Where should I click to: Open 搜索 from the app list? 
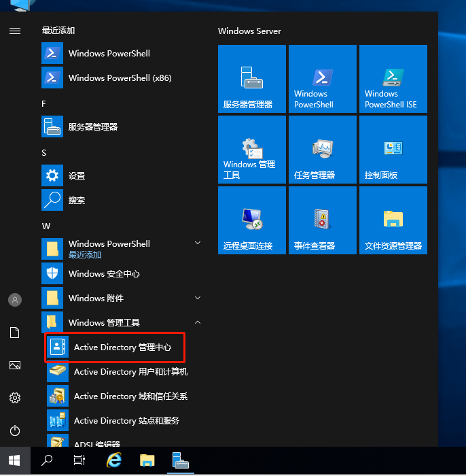tap(122, 200)
